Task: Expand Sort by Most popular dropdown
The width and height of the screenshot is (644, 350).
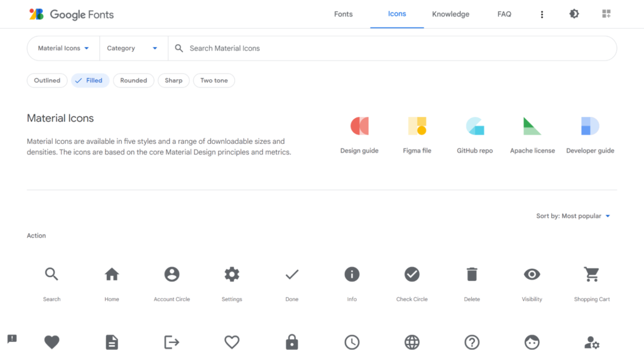Action: [x=573, y=216]
